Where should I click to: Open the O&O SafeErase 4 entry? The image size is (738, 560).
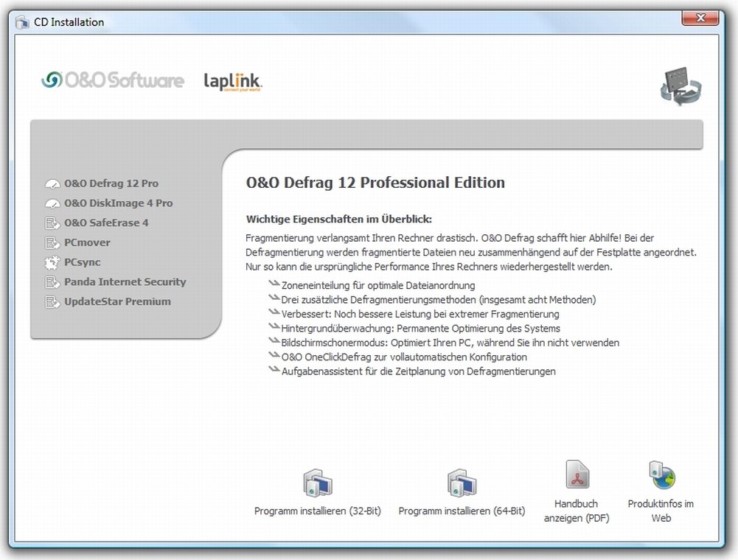[x=106, y=223]
